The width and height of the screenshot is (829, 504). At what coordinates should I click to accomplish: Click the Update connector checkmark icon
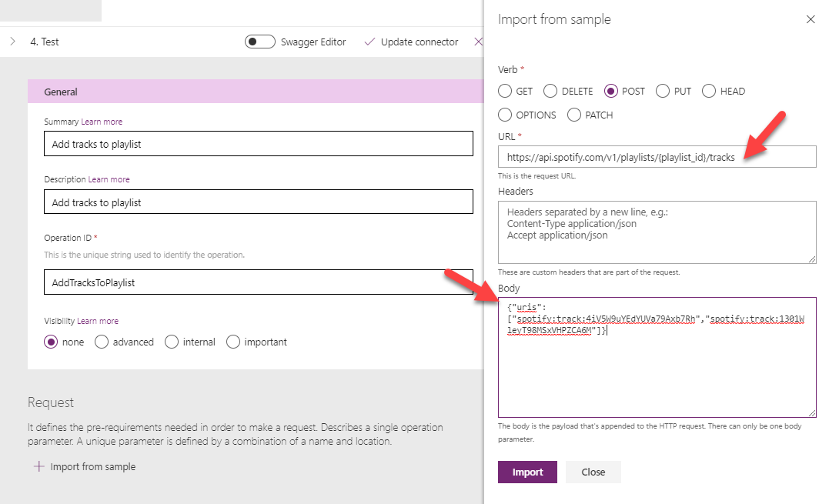(x=369, y=42)
